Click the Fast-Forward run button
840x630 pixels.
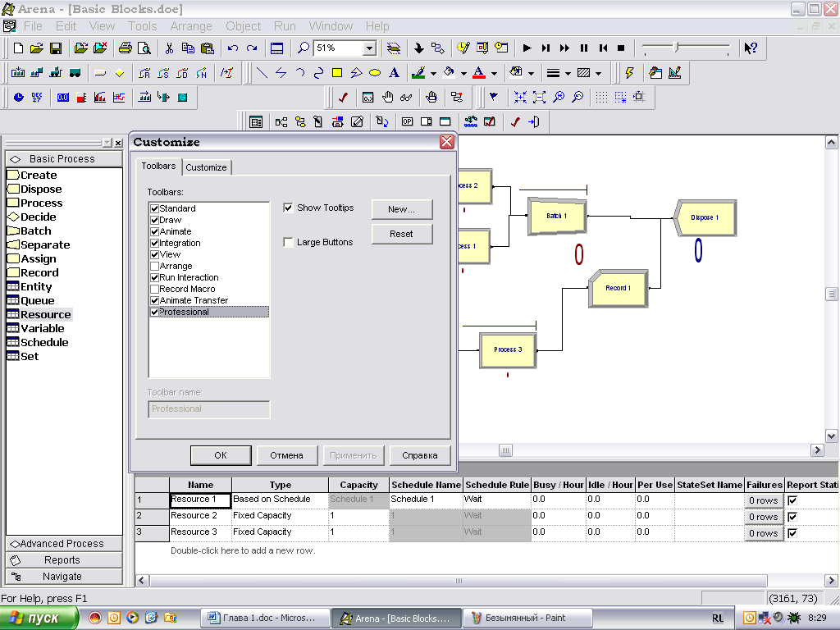[564, 48]
